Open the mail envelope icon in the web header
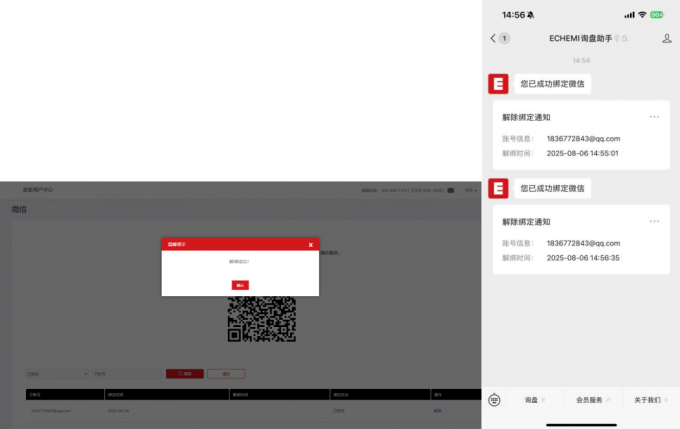 [x=451, y=190]
